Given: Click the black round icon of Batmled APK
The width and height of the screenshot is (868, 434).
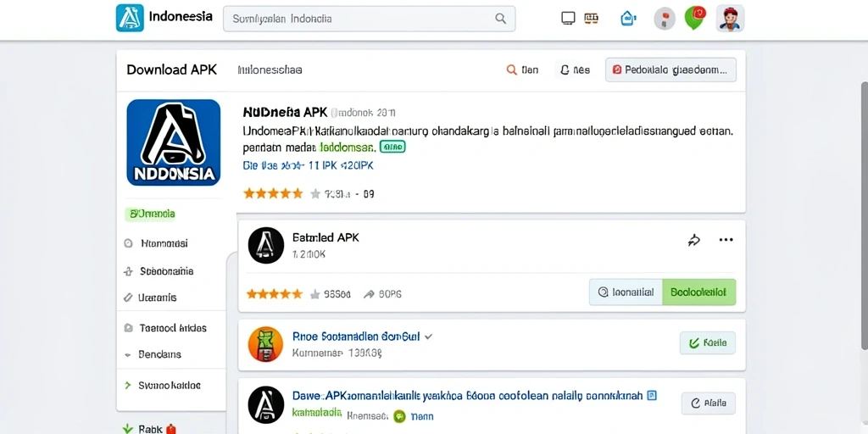Looking at the screenshot, I should tap(265, 245).
